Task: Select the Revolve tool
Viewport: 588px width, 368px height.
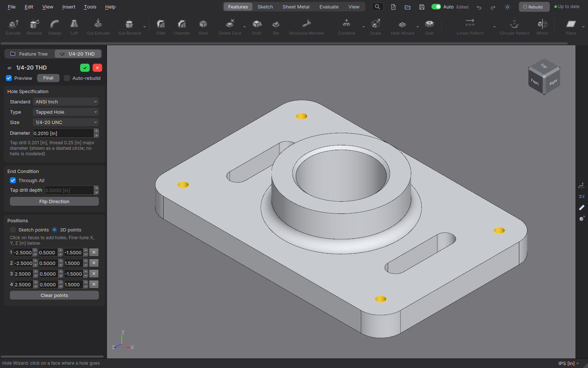Action: pyautogui.click(x=34, y=27)
